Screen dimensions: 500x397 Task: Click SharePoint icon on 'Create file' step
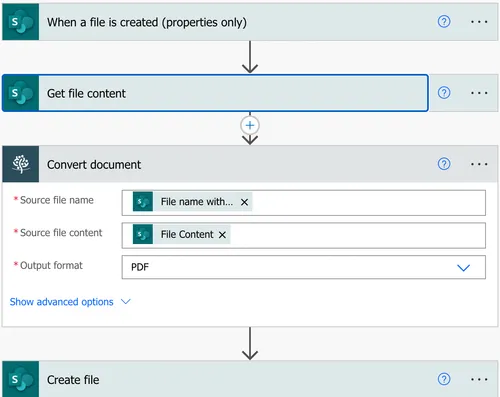tap(21, 379)
